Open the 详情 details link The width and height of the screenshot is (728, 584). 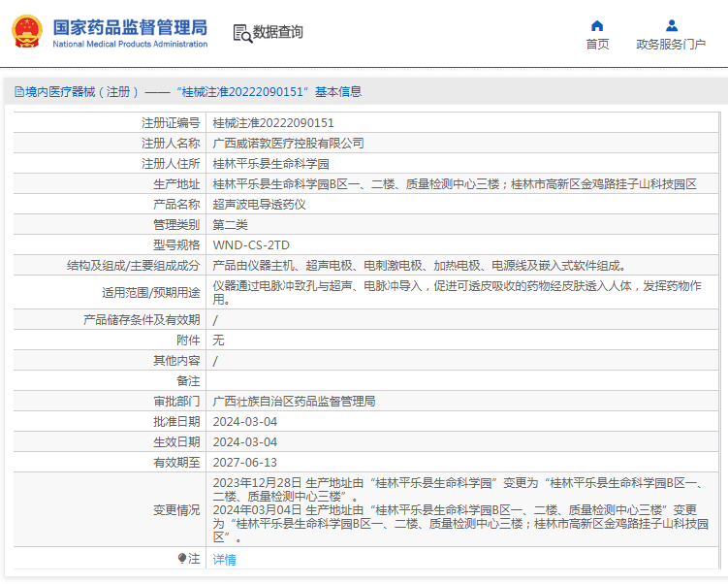tap(224, 560)
